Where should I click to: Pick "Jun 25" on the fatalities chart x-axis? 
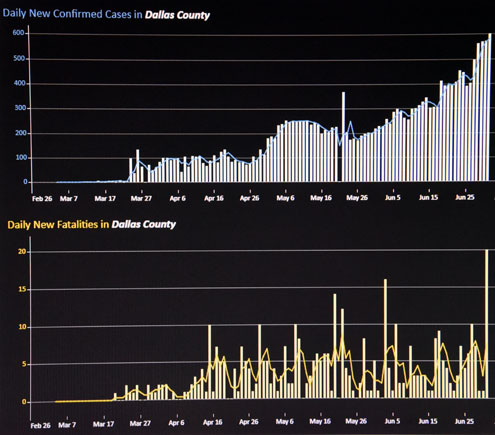click(x=464, y=421)
